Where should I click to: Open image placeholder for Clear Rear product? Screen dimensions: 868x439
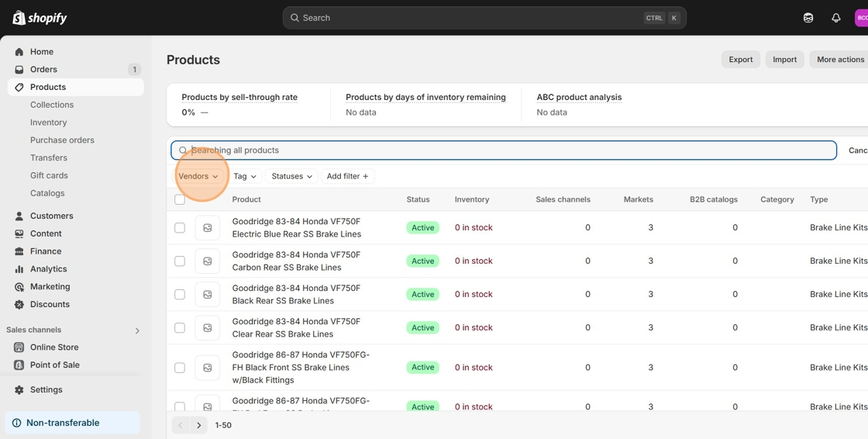pos(208,327)
